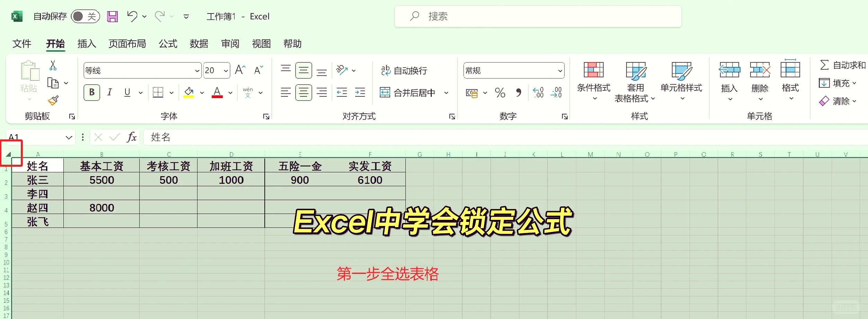Click the select-all corner triangle
Image resolution: width=868 pixels, height=319 pixels.
click(8, 154)
